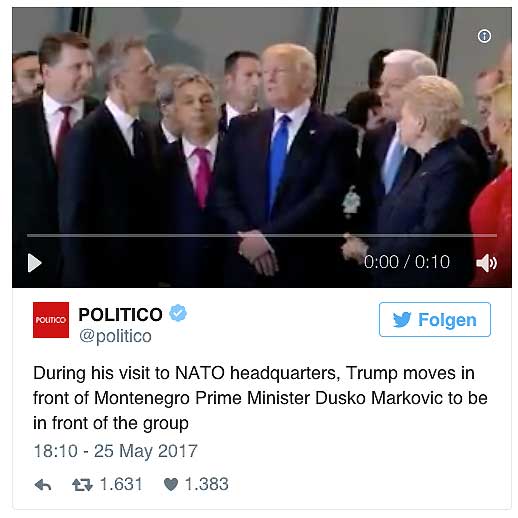The image size is (518, 518).
Task: Open the video info icon at top right
Action: (x=484, y=36)
